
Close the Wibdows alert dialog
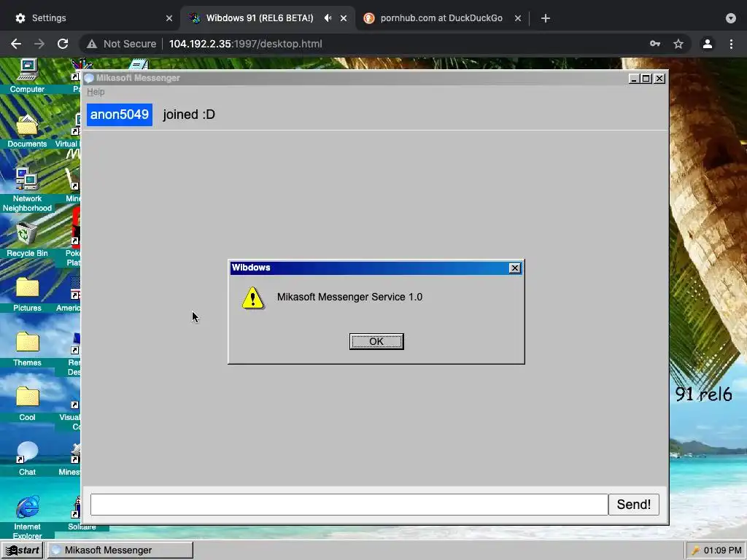(x=514, y=268)
